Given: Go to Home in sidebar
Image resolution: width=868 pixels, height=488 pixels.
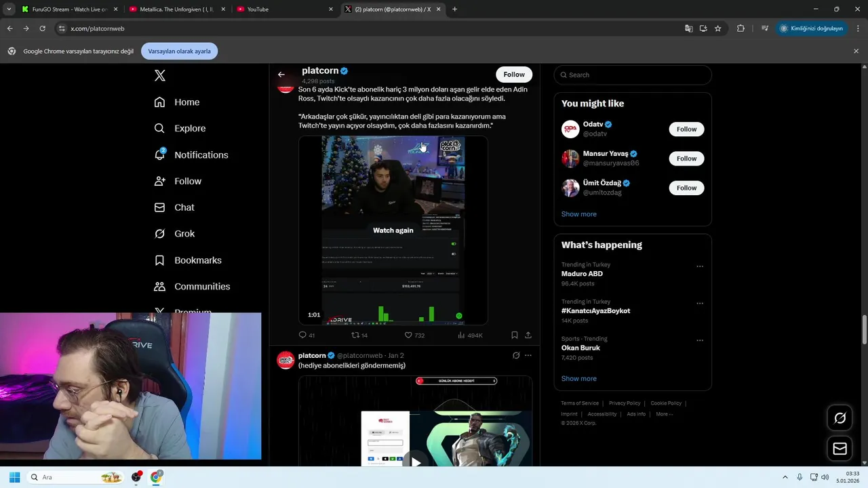Looking at the screenshot, I should [x=177, y=102].
